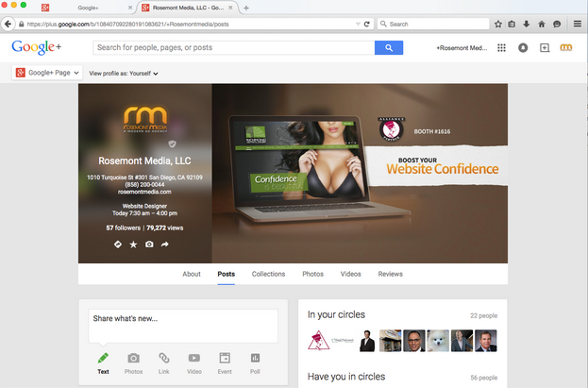Click the share arrow icon on cover
The width and height of the screenshot is (588, 388).
point(164,245)
